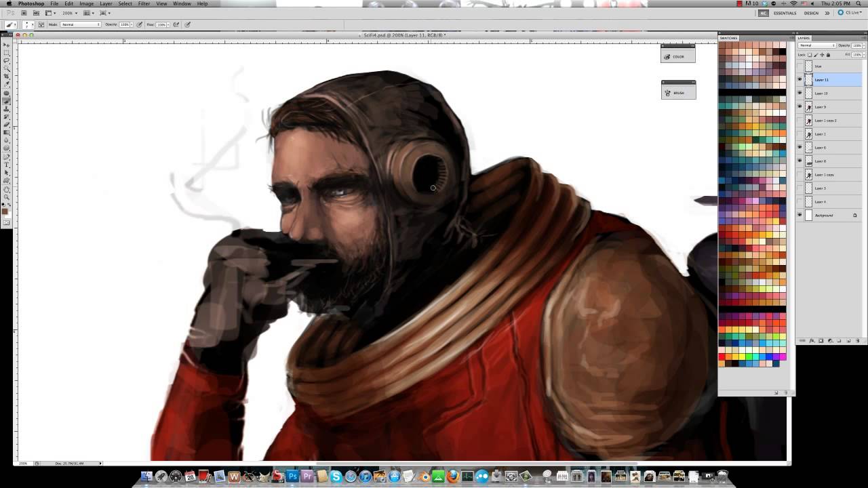Viewport: 868px width, 488px height.
Task: Select the Path Selection tool
Action: [x=5, y=172]
